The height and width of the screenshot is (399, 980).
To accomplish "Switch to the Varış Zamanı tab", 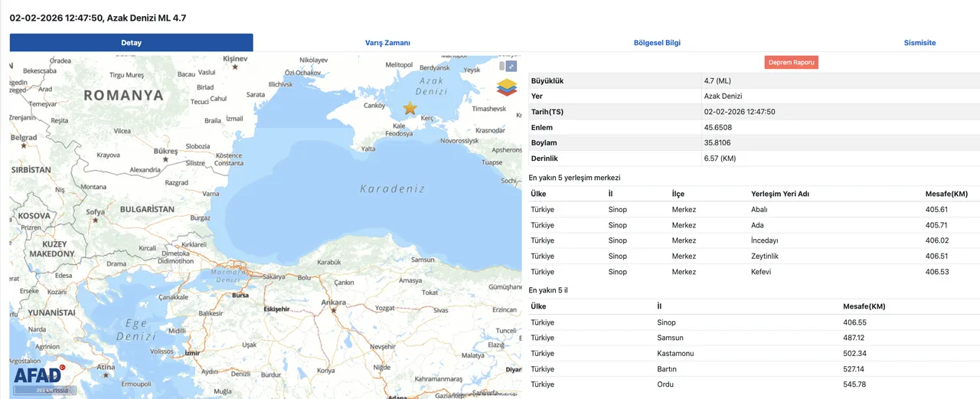I will 387,43.
